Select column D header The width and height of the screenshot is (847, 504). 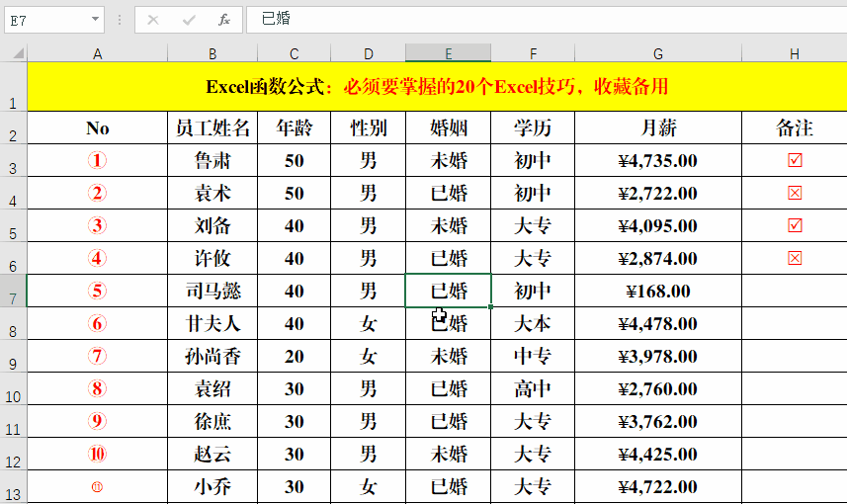coord(368,53)
